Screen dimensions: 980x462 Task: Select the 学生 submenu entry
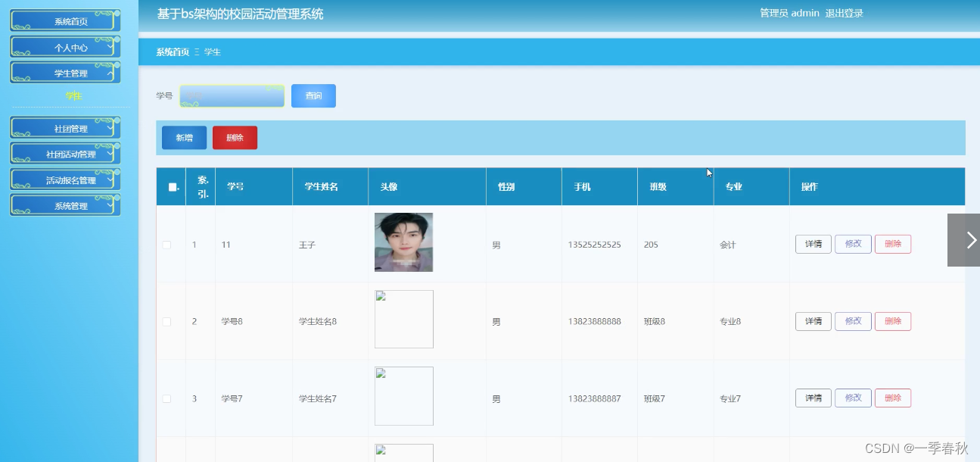click(x=73, y=95)
